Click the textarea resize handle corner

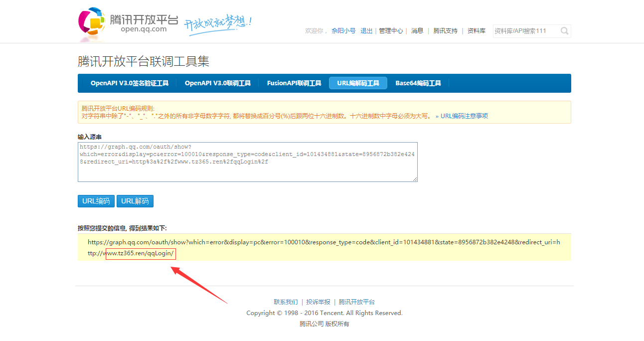pos(414,179)
